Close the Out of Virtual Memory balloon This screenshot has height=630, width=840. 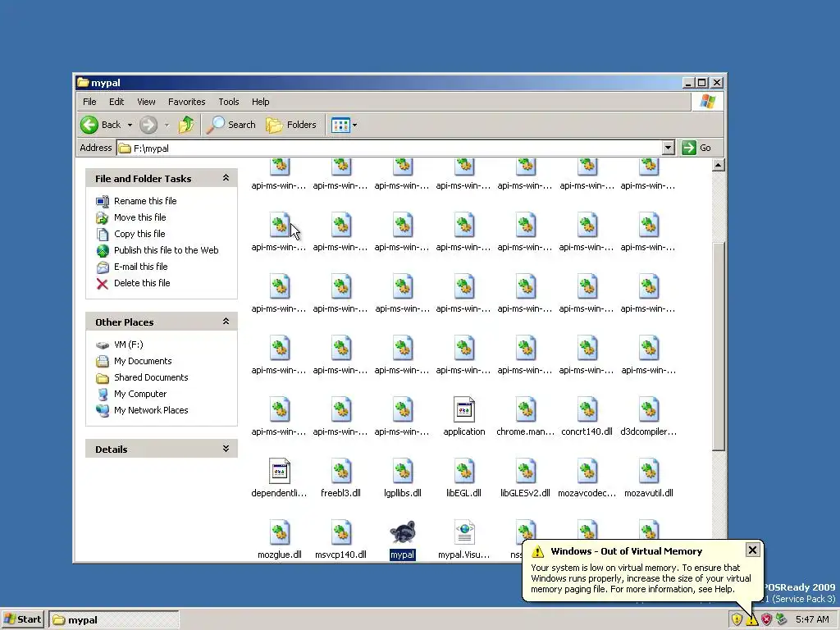(752, 550)
